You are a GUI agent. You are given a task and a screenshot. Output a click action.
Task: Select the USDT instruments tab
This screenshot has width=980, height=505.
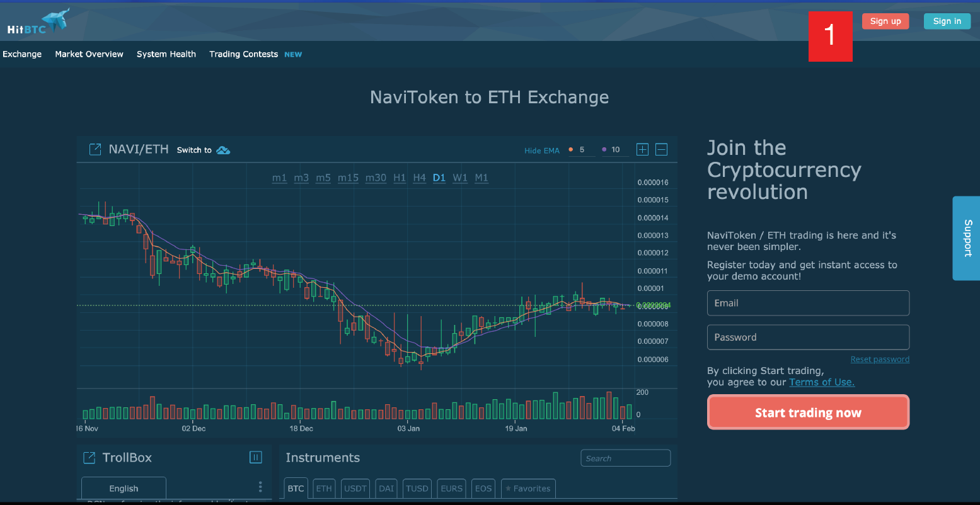(355, 489)
